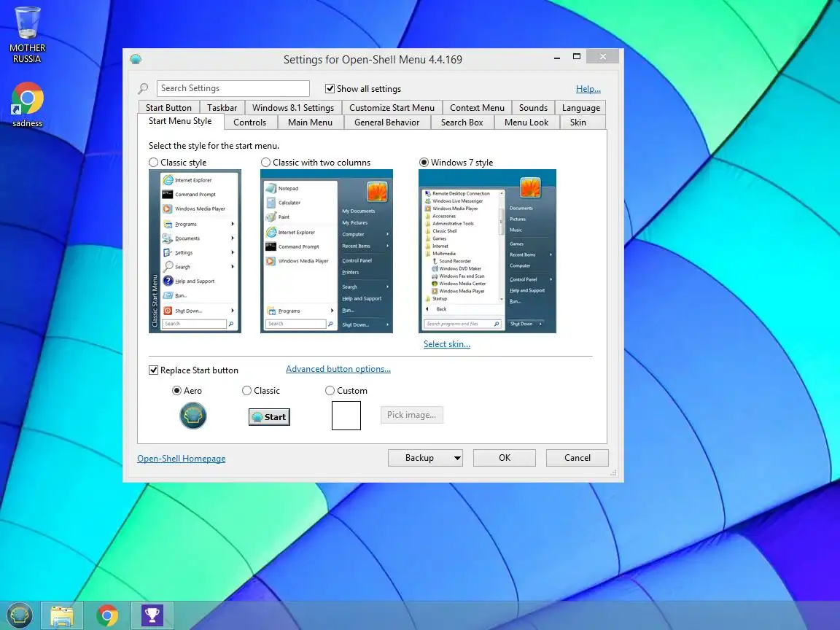
Task: Open Advanced button options... link
Action: point(338,368)
